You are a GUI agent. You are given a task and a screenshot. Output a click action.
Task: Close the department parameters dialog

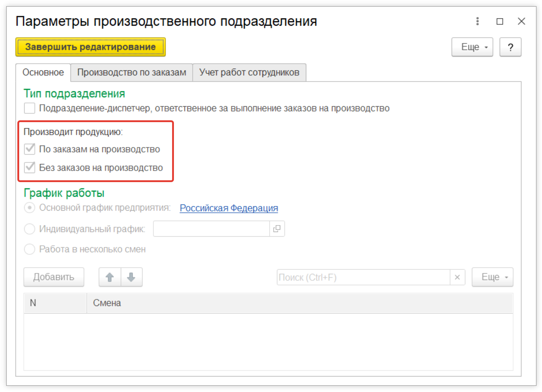pyautogui.click(x=521, y=21)
